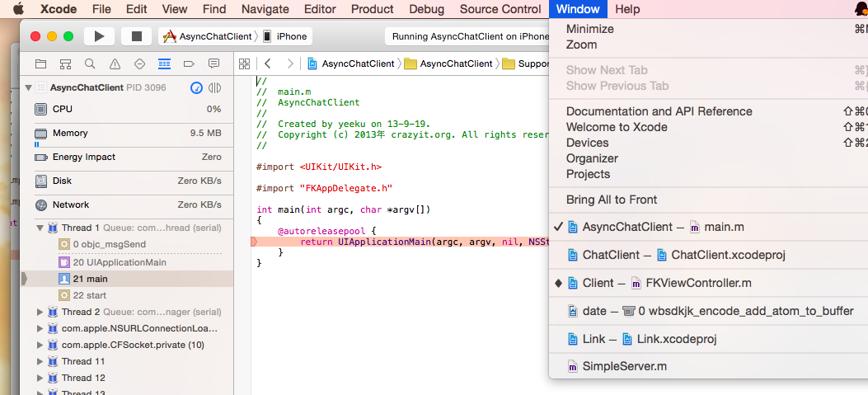The height and width of the screenshot is (395, 868).
Task: Open the Test navigator diamond icon
Action: coord(139,63)
